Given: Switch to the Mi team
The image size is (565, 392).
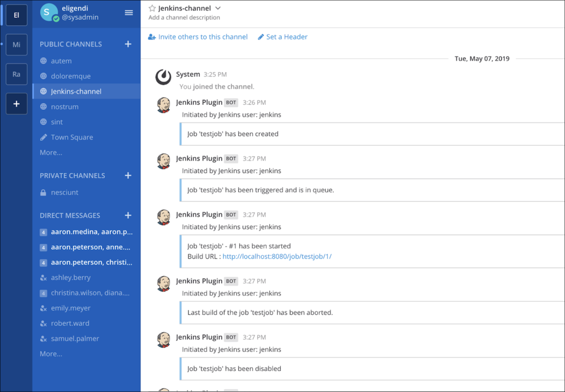Looking at the screenshot, I should click(x=16, y=45).
